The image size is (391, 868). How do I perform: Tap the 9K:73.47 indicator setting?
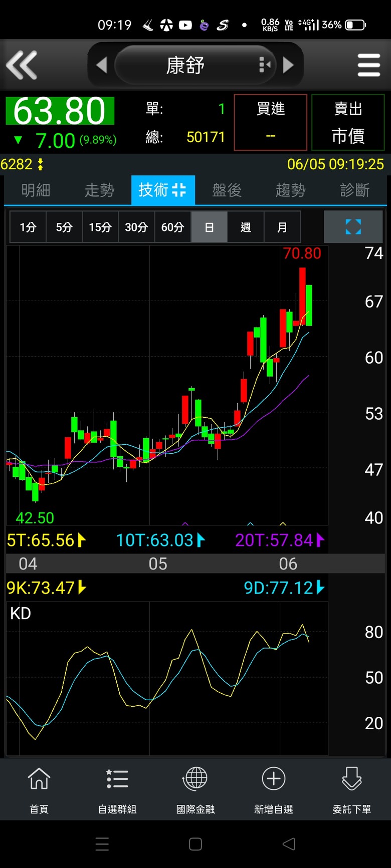coord(46,588)
